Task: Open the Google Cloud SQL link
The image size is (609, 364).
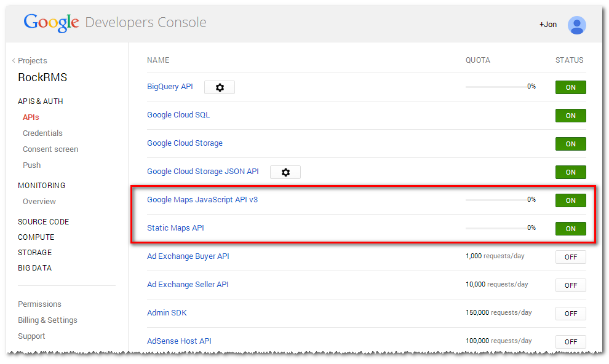Action: coord(178,115)
